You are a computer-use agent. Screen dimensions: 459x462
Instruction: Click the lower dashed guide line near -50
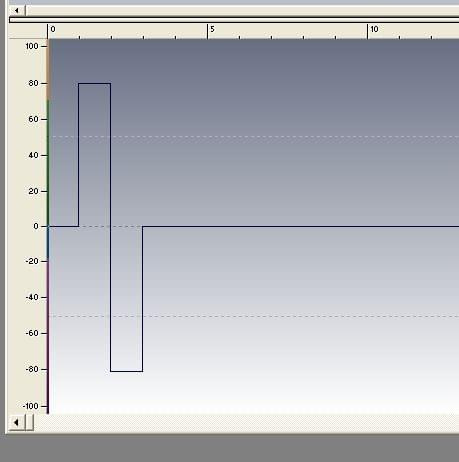(x=254, y=316)
